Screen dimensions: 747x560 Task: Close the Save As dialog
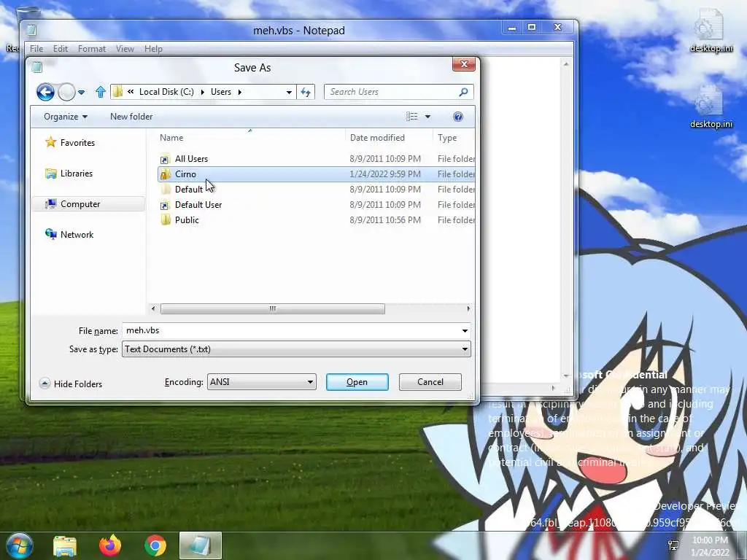[464, 64]
